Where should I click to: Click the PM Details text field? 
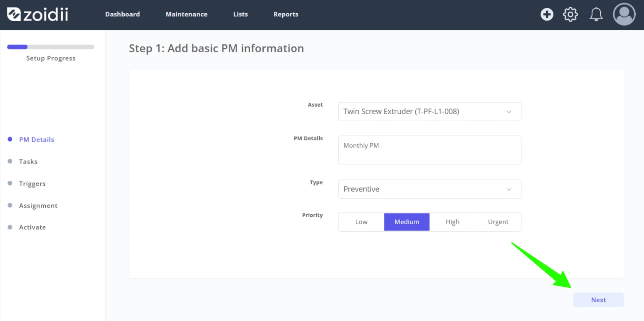[429, 150]
